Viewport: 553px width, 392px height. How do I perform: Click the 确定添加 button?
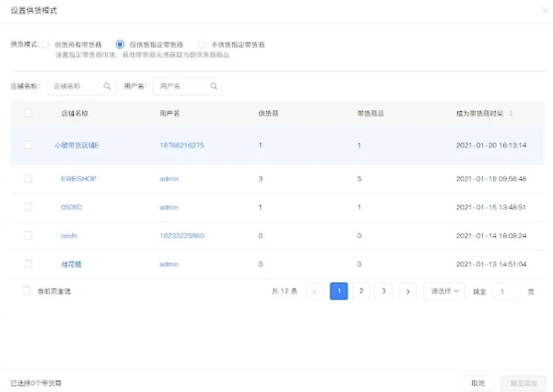point(524,384)
